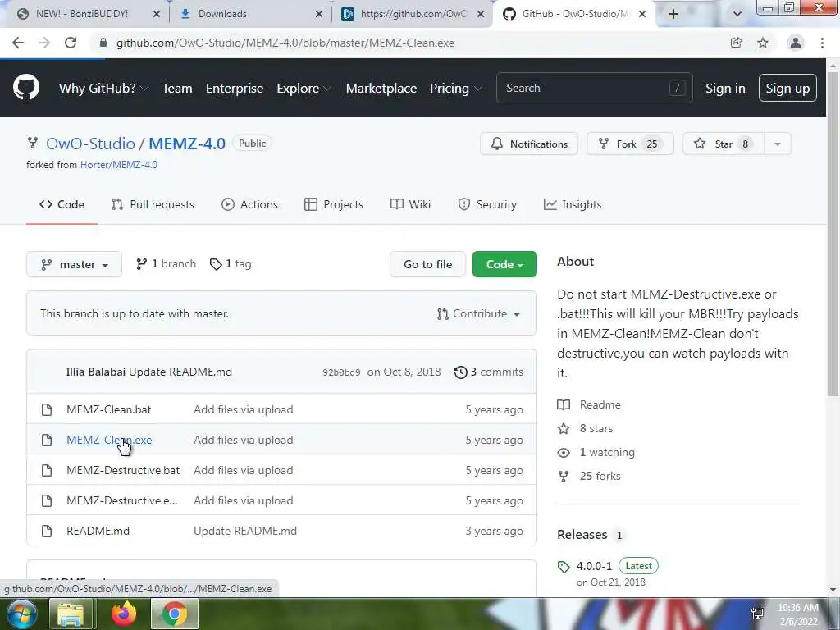Click the commit hash 92b0bd9
Image resolution: width=840 pixels, height=630 pixels.
point(341,372)
